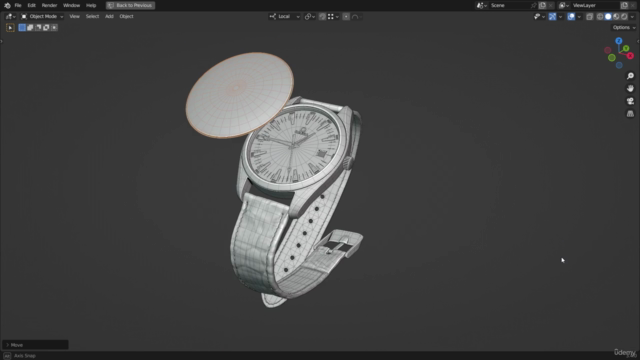Image resolution: width=640 pixels, height=360 pixels.
Task: Click the Blender logo icon
Action: pyautogui.click(x=7, y=5)
